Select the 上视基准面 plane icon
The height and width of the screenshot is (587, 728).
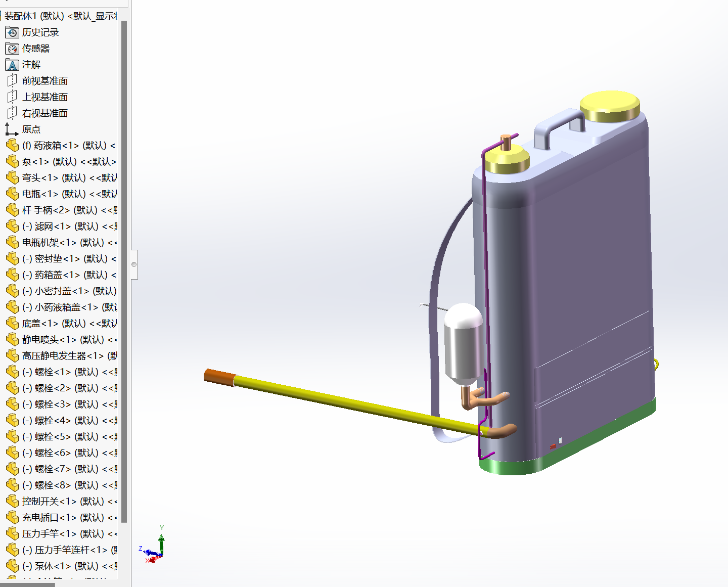click(x=12, y=97)
